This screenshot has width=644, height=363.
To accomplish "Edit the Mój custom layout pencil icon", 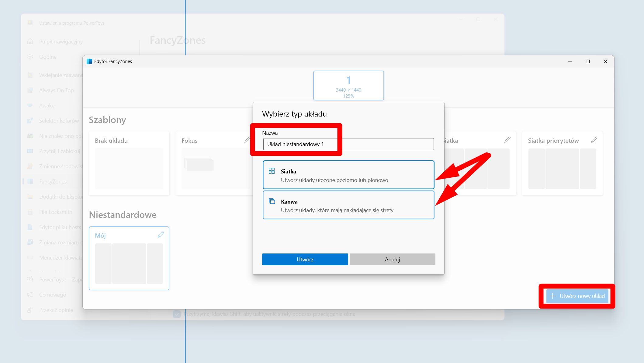I will [161, 235].
